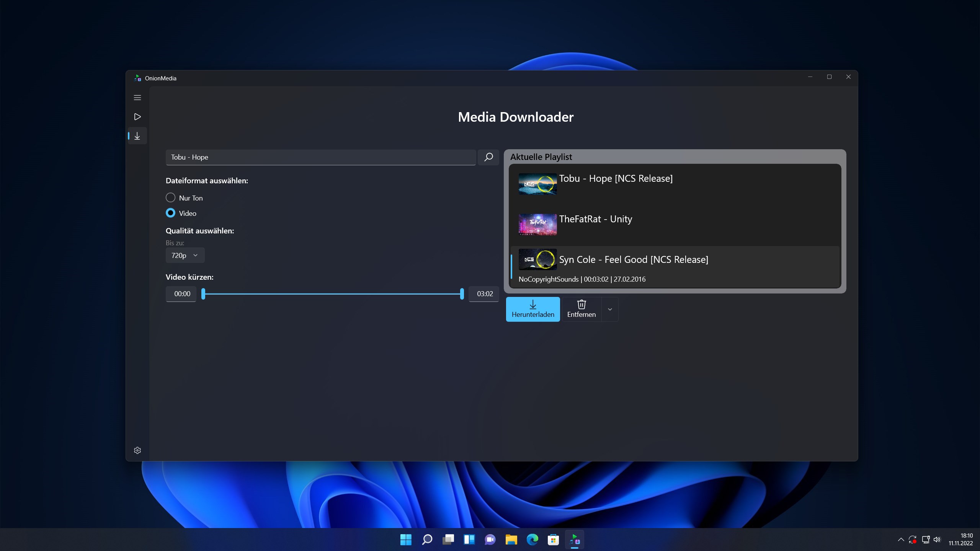Select TheFatRat - Unity playlist entry
980x551 pixels.
675,225
